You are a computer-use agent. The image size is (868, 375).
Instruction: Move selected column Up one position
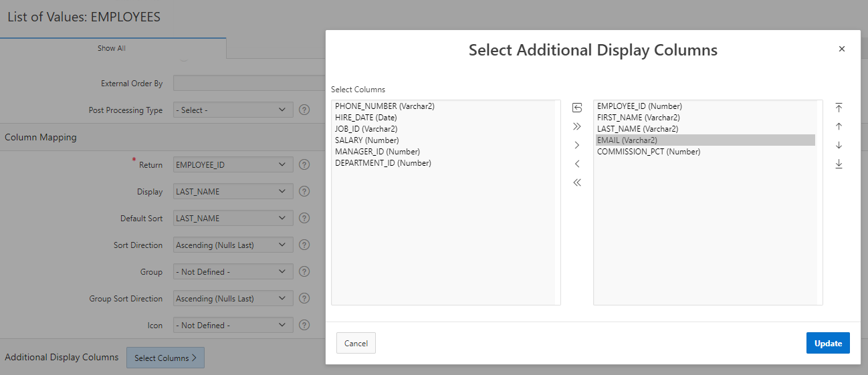[x=839, y=126]
